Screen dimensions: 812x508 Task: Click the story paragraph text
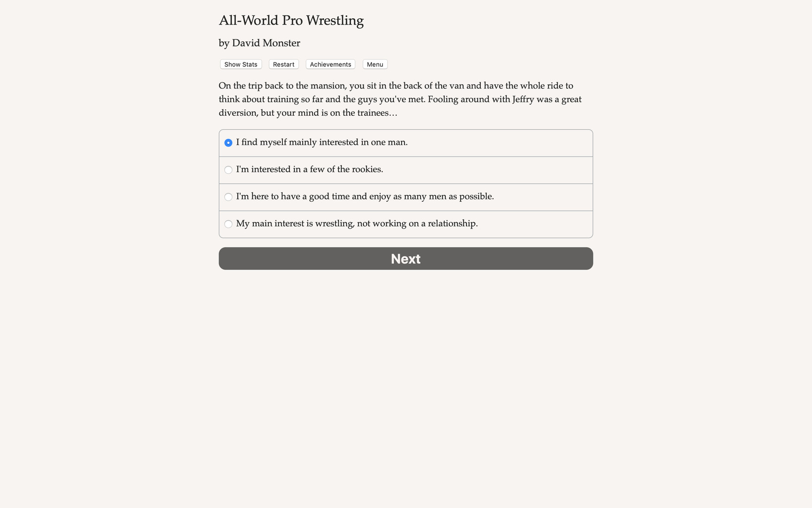(399, 99)
